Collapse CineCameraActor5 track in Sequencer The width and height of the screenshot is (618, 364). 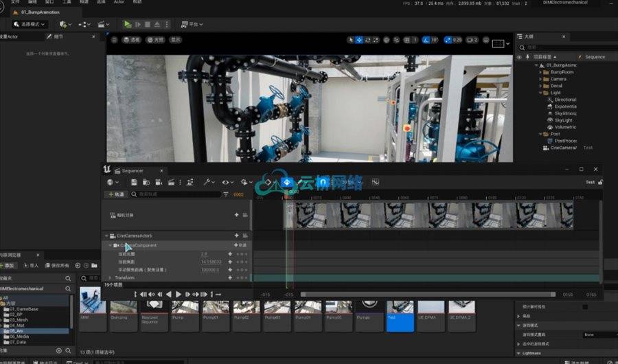coord(106,236)
